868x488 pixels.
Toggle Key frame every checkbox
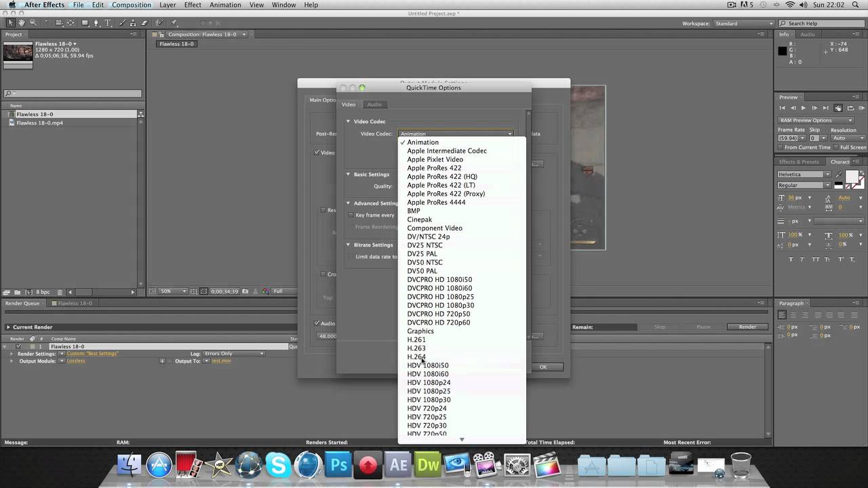[x=351, y=215]
